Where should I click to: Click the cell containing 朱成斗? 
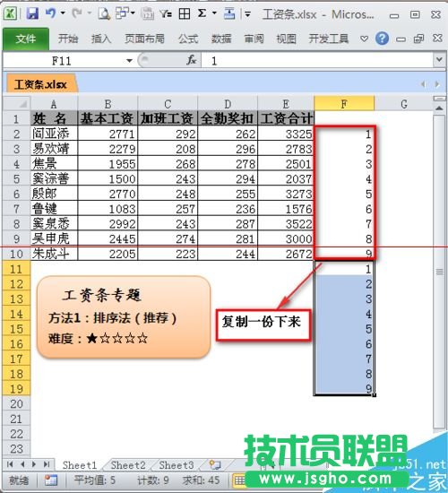pyautogui.click(x=54, y=254)
